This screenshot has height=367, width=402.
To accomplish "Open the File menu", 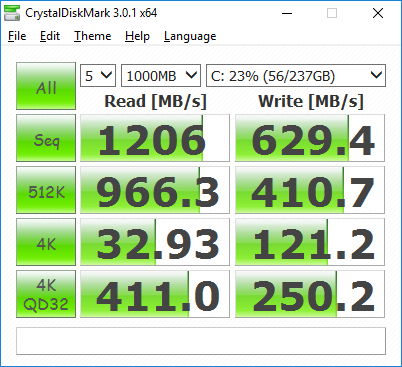I will [x=17, y=36].
